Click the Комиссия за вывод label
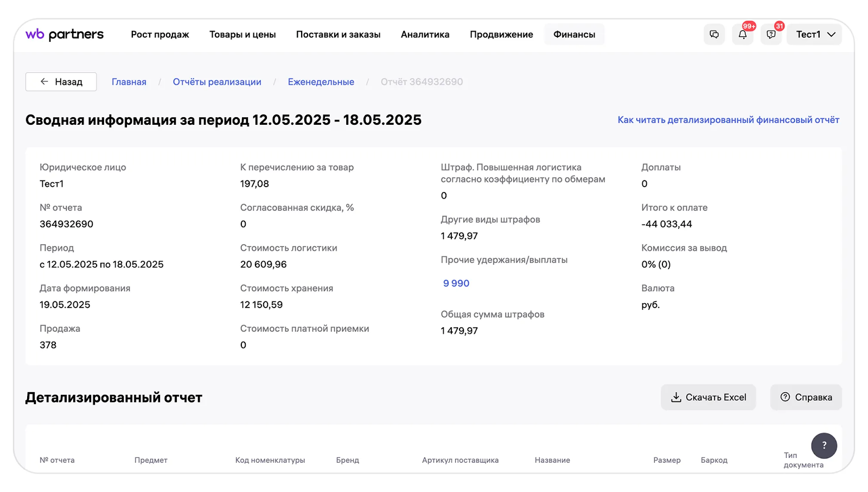Screen dimensions: 868x492 684,248
